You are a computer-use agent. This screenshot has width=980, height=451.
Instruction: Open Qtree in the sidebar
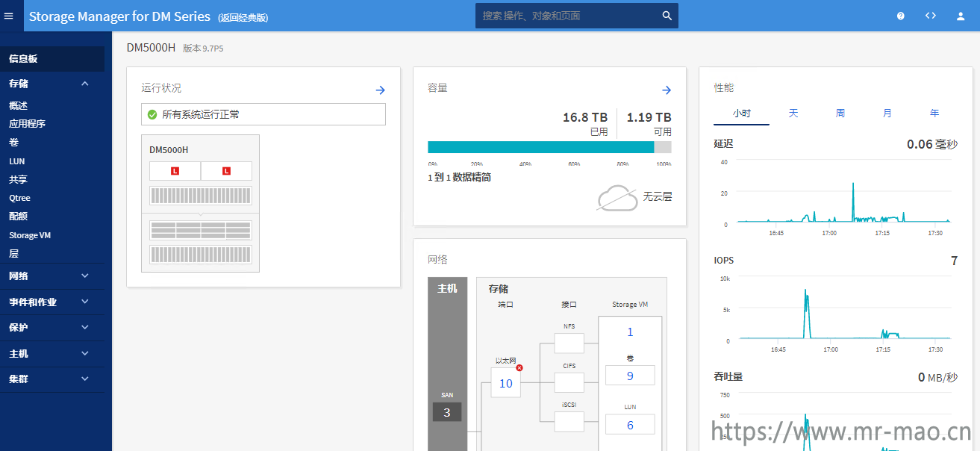pyautogui.click(x=19, y=198)
